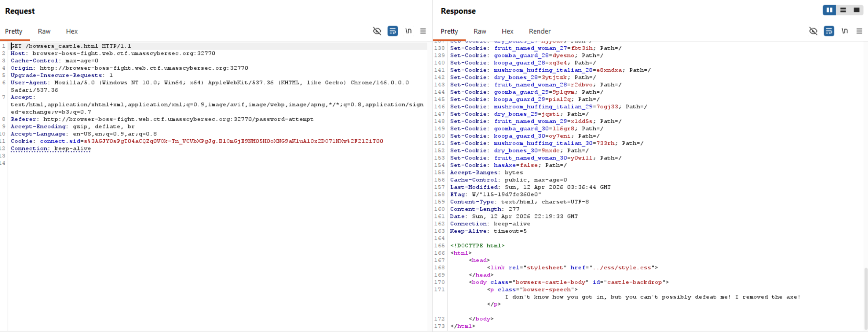Click the crossed-eye icon above the Request editor
The image size is (868, 332).
coord(377,31)
